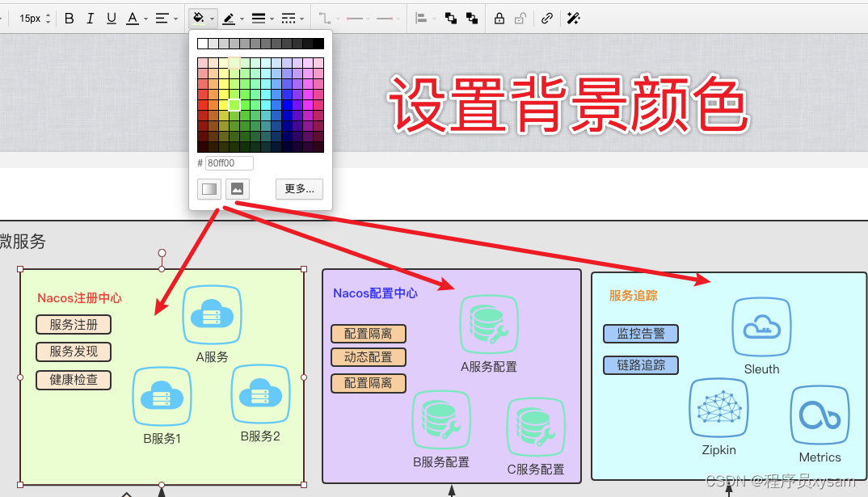
Task: Click the unlock shape icon
Action: (520, 19)
